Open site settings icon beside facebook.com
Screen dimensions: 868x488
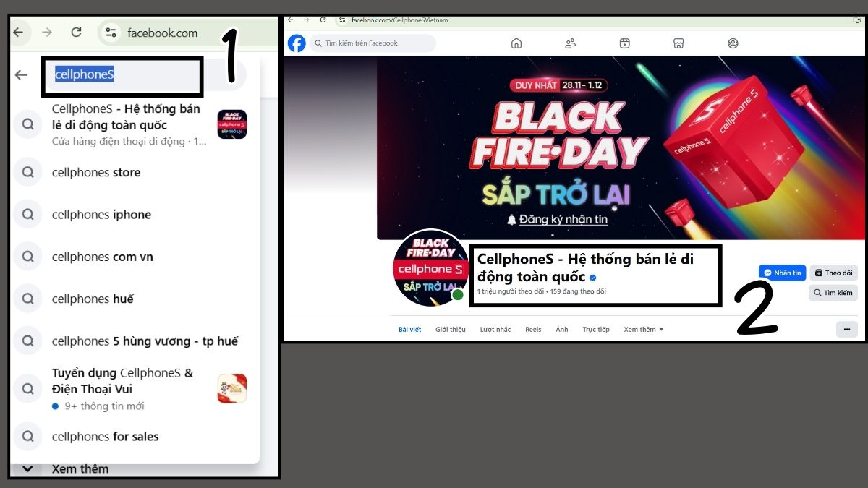111,33
